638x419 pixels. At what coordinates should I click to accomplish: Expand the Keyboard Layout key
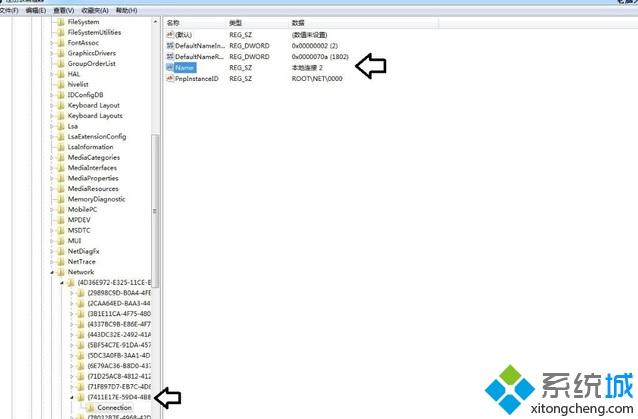(52, 105)
